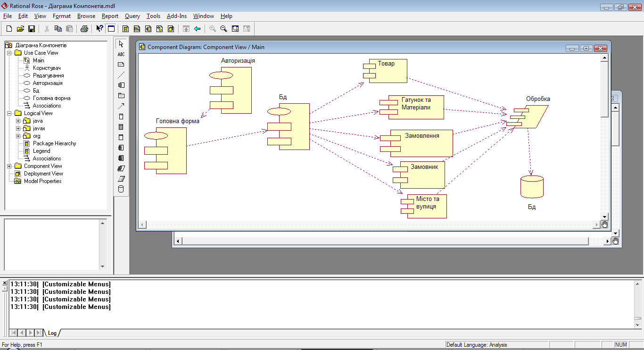The width and height of the screenshot is (644, 350).
Task: Click the Save diskette icon
Action: (32, 29)
